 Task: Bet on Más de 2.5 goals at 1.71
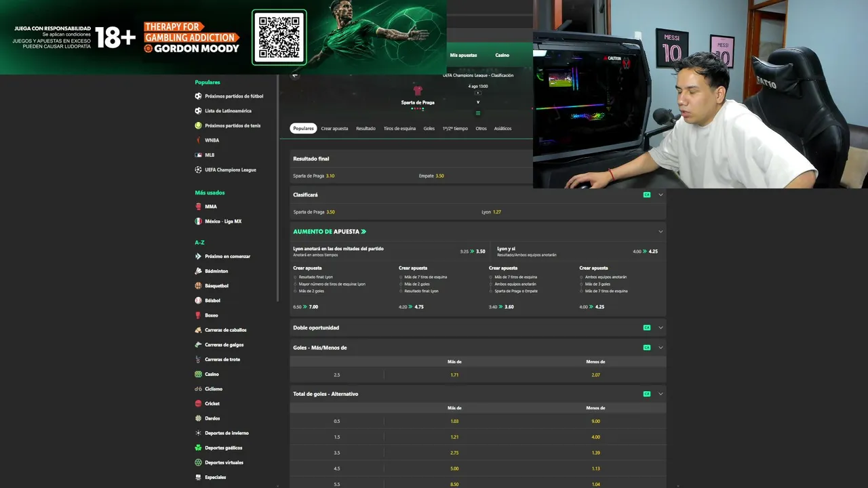click(x=454, y=375)
